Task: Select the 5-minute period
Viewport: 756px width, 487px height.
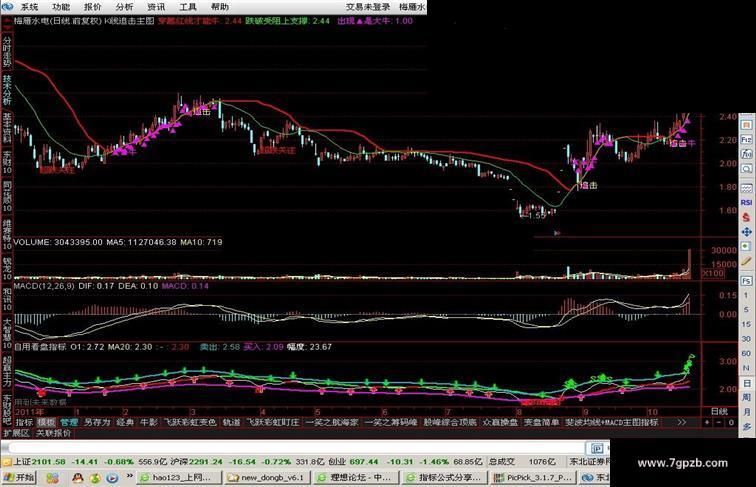Action: pyautogui.click(x=746, y=309)
